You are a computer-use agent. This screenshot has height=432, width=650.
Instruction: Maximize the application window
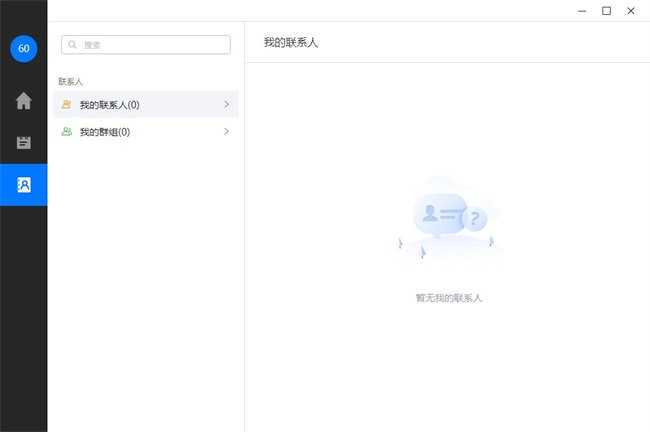tap(606, 11)
